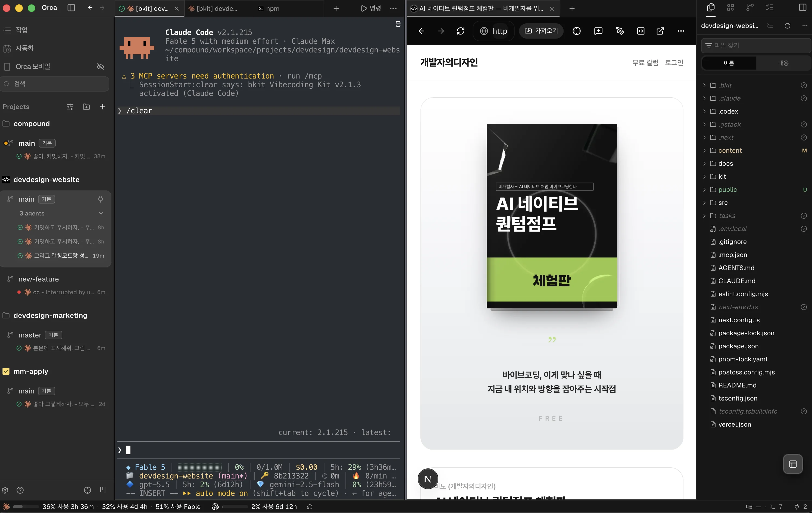The width and height of the screenshot is (812, 513).
Task: Open page in external browser
Action: (x=660, y=31)
